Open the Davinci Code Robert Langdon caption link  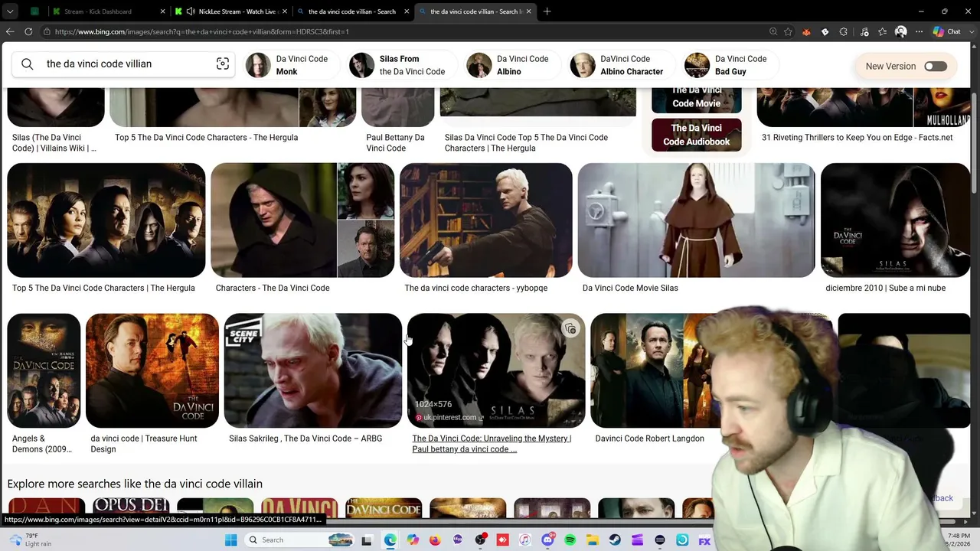pyautogui.click(x=649, y=439)
